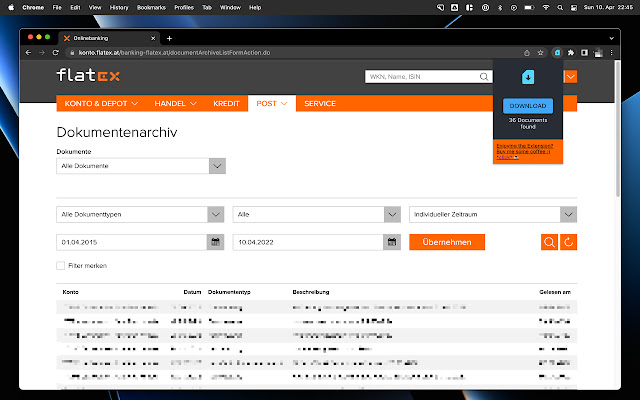Open the KREDIT navigation item
The height and width of the screenshot is (400, 640).
point(226,104)
